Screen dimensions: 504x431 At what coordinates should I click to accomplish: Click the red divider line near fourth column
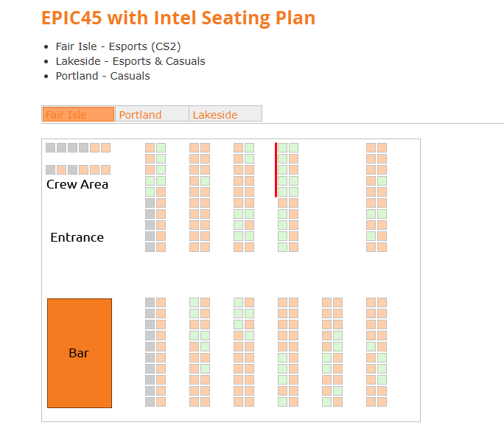point(276,169)
